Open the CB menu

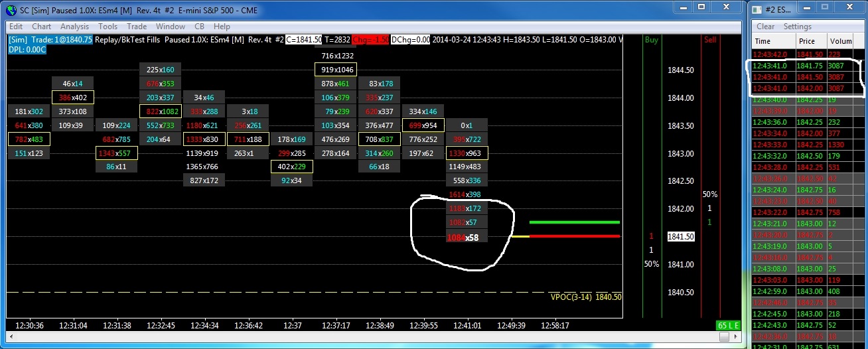click(x=199, y=27)
